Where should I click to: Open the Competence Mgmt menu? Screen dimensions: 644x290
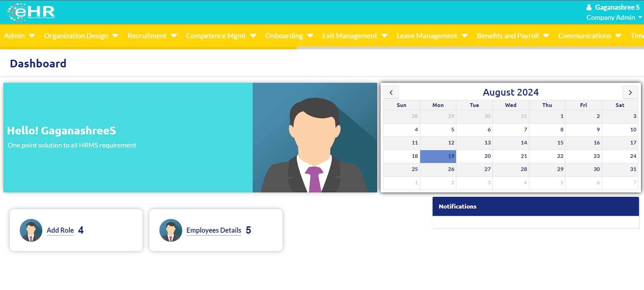click(221, 36)
